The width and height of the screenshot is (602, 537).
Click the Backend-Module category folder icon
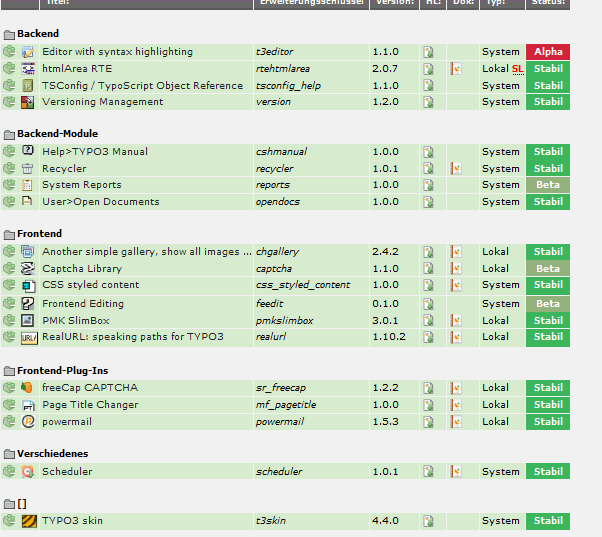click(9, 134)
